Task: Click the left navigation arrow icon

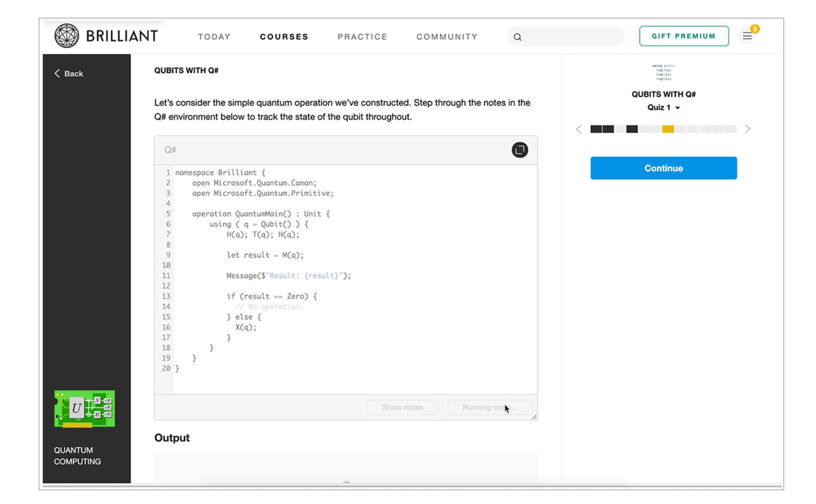Action: [x=578, y=129]
